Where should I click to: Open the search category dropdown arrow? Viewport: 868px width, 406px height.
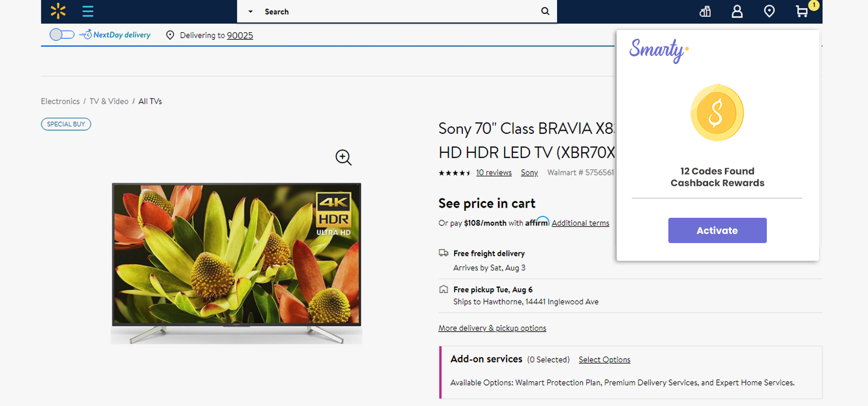pyautogui.click(x=250, y=11)
